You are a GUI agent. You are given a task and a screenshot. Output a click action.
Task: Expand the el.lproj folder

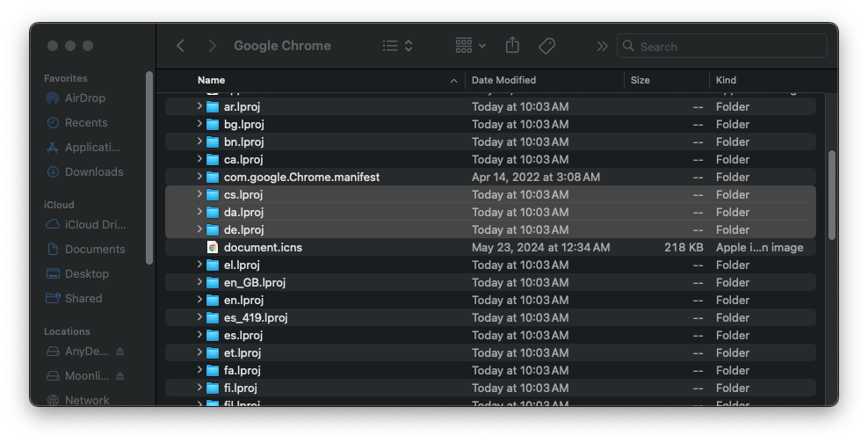(x=199, y=265)
